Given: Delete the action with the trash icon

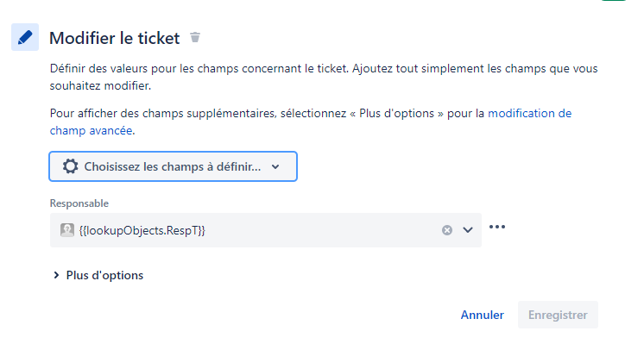Looking at the screenshot, I should click(195, 37).
